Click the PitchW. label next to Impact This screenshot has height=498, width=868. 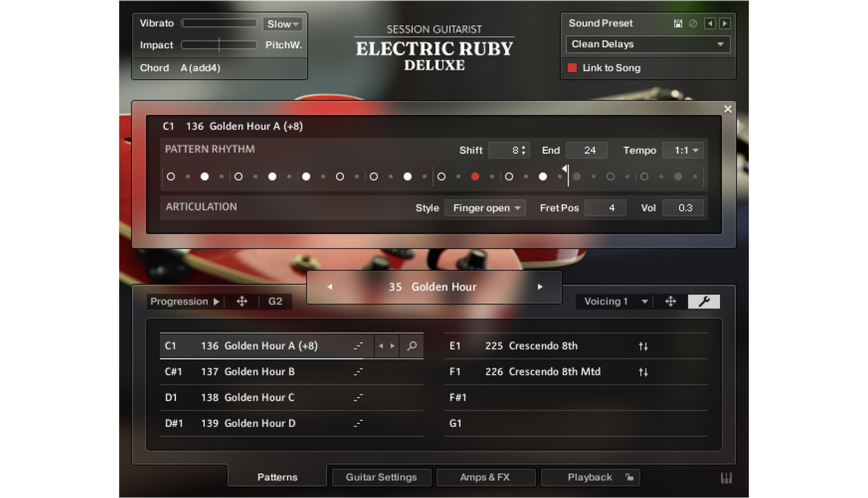pos(284,45)
